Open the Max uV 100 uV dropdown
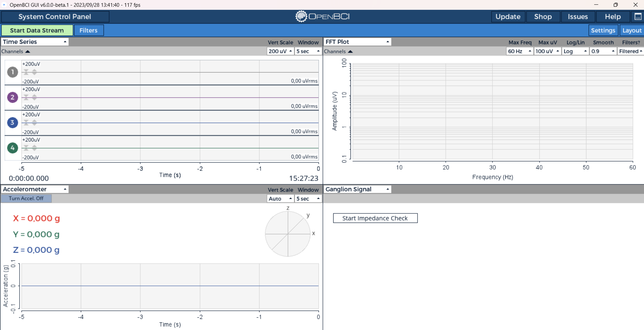Viewport: 644px width, 330px height. (x=547, y=51)
